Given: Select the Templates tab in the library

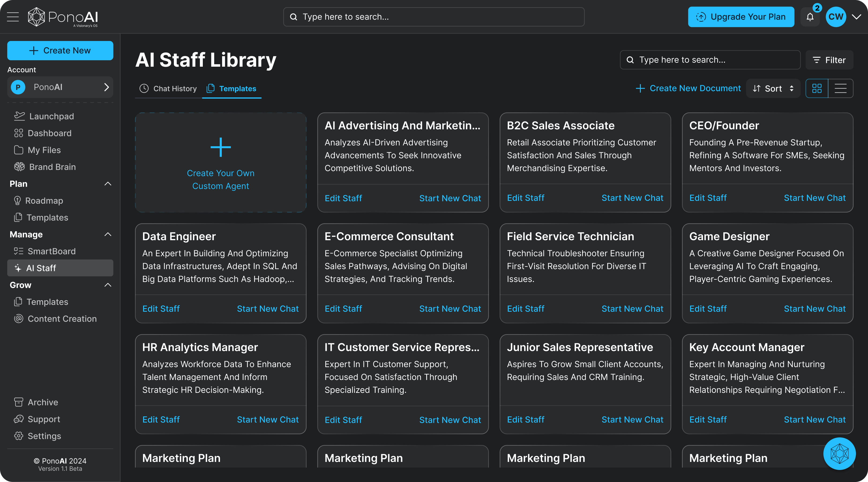Looking at the screenshot, I should pos(231,88).
